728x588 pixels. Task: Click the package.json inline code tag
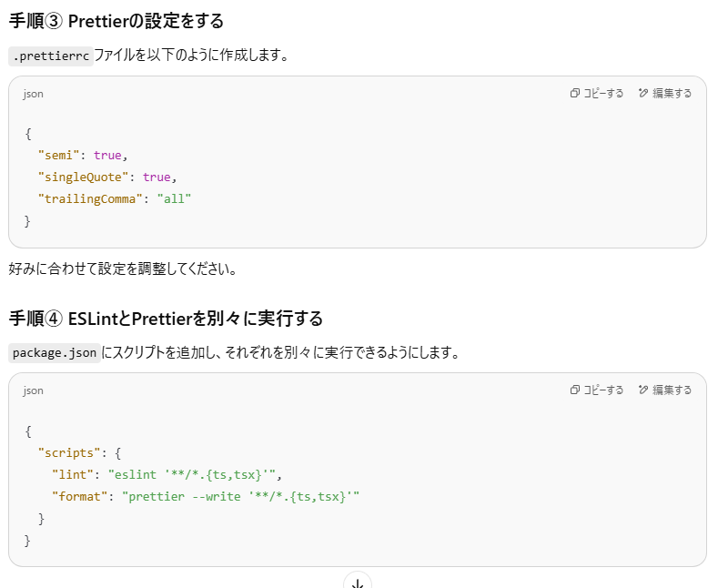54,352
